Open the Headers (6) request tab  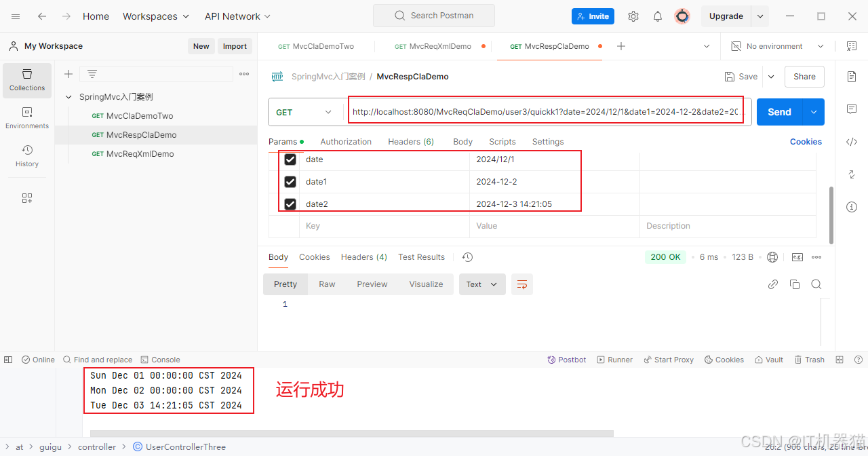[x=411, y=142]
